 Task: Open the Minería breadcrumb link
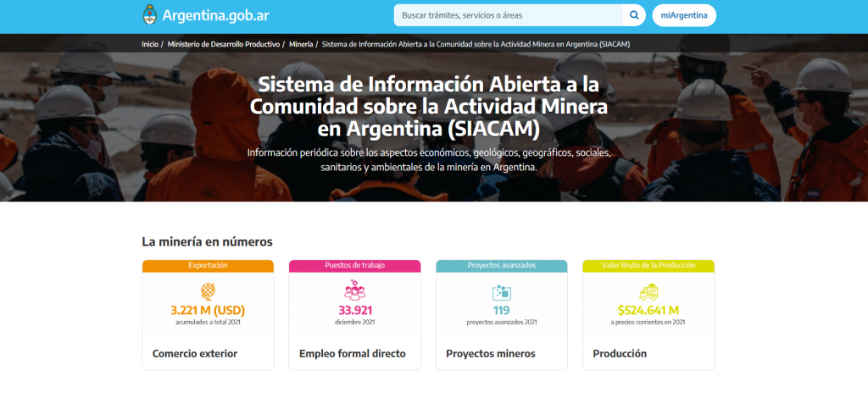click(x=301, y=44)
